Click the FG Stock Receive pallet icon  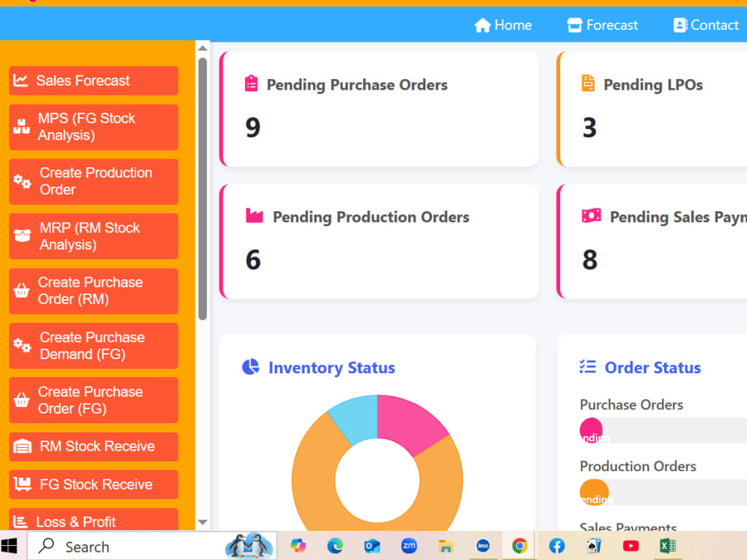(22, 485)
